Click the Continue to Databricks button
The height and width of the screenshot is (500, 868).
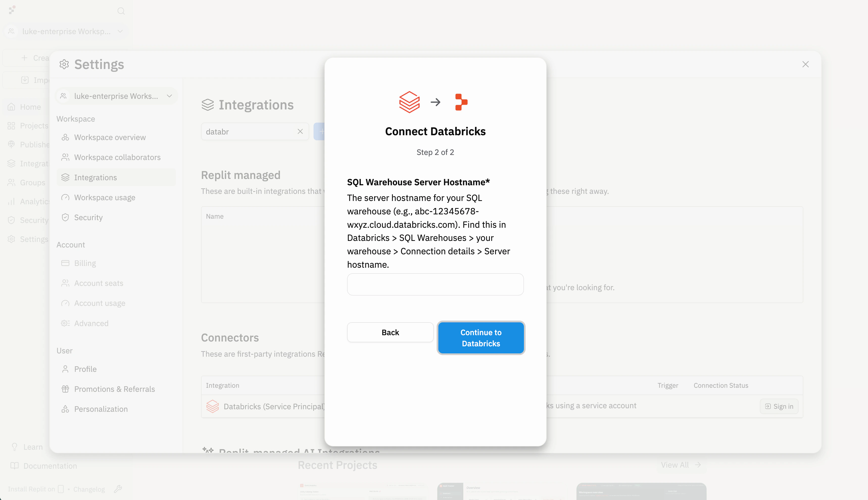click(x=481, y=338)
